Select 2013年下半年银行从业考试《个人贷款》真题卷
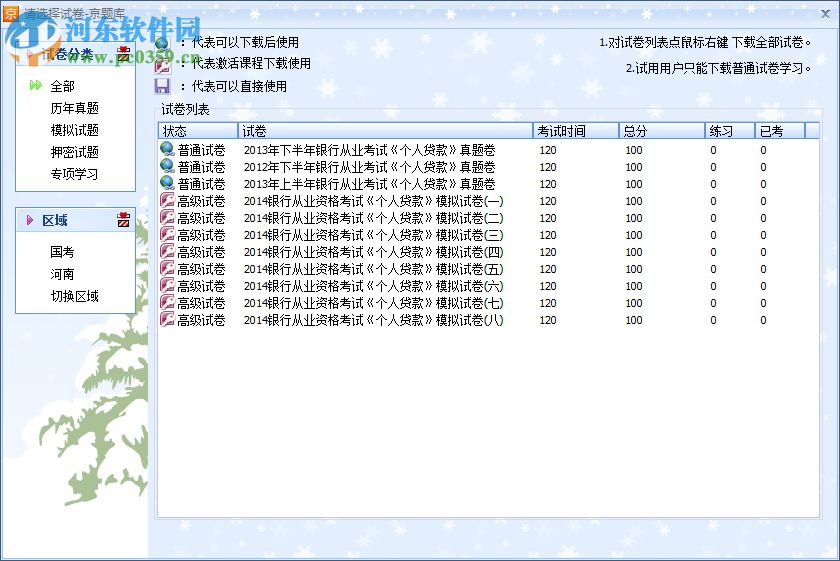The height and width of the screenshot is (561, 840). click(369, 150)
